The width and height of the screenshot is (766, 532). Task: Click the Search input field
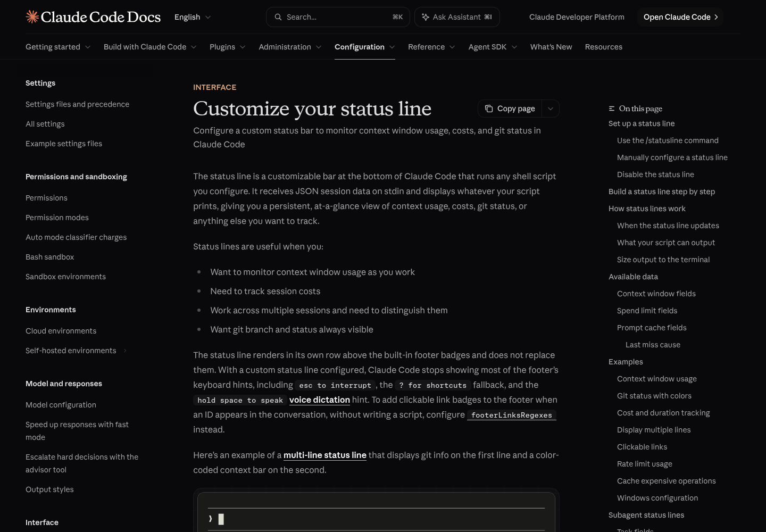338,17
